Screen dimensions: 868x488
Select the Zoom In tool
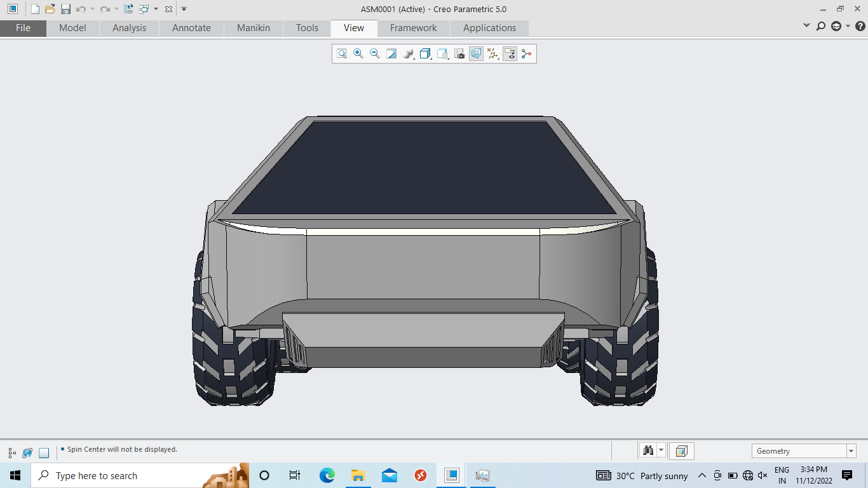[358, 54]
